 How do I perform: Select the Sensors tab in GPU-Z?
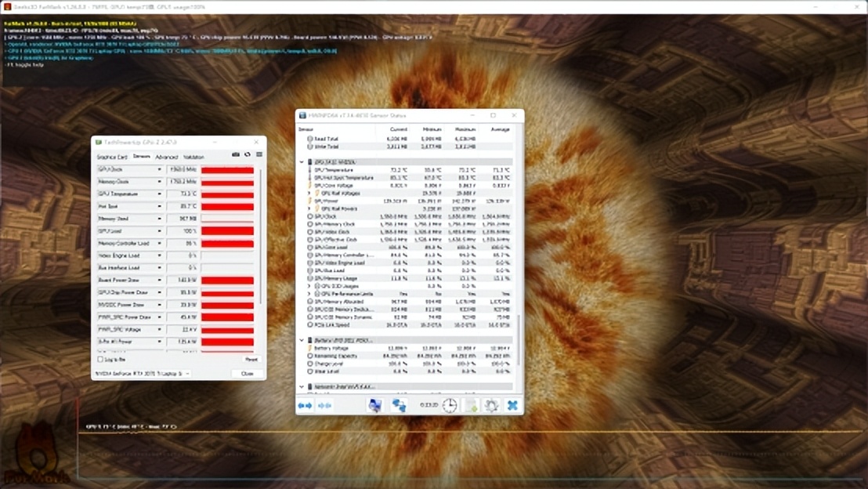142,157
